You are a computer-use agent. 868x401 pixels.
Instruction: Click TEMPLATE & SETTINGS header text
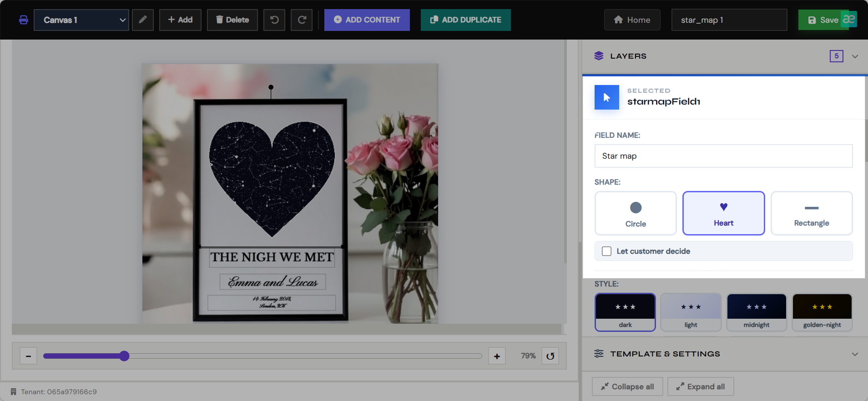[665, 354]
